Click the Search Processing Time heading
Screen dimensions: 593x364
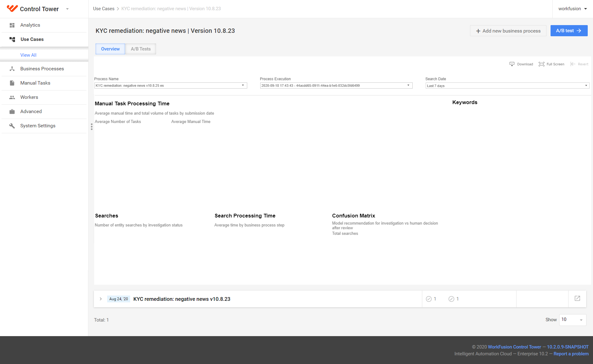pos(245,216)
